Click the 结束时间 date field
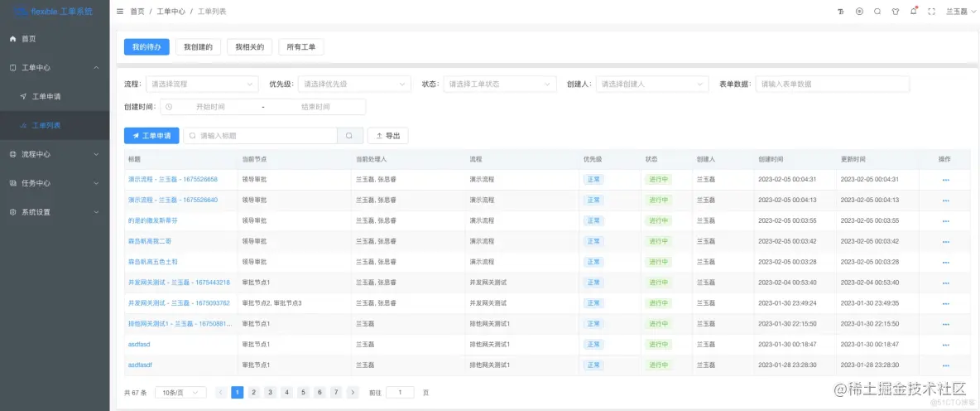The width and height of the screenshot is (980, 411). [315, 107]
